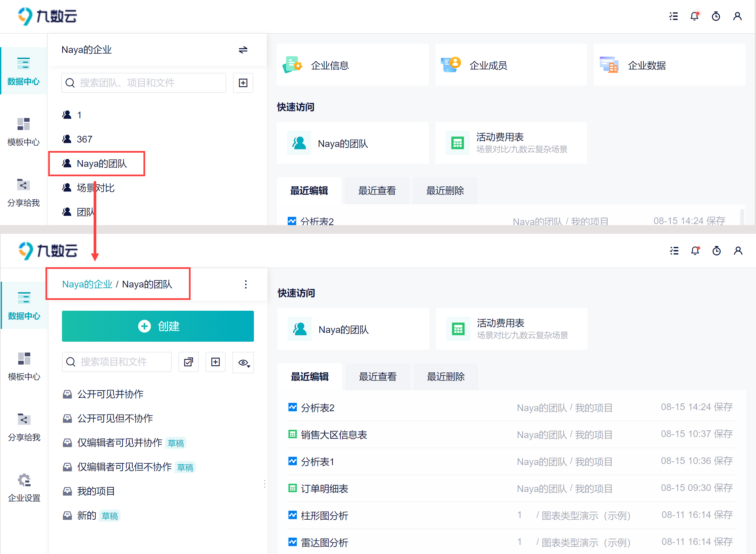Open the task list icon in the upper header
Screen dimensions: 756x554
673,16
